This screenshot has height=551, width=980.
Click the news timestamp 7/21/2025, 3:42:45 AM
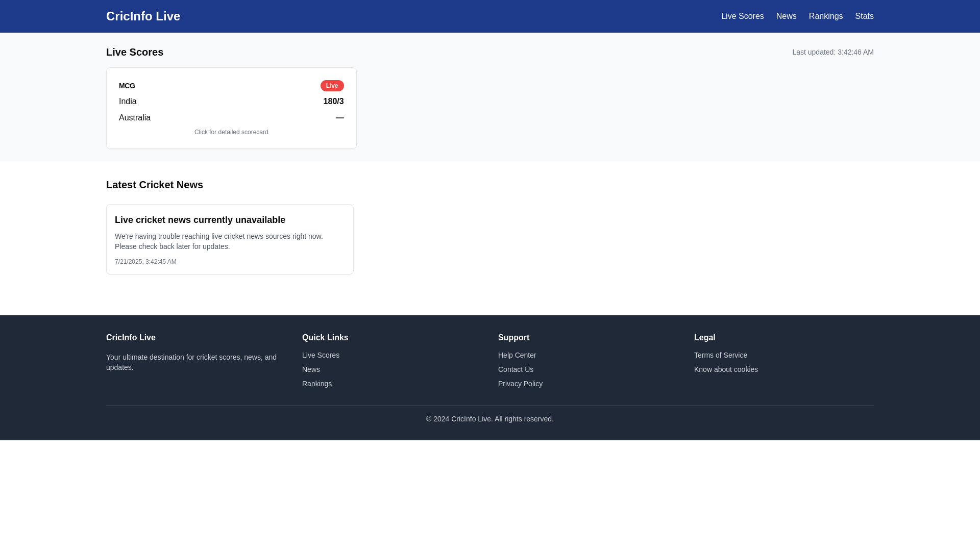coord(145,262)
